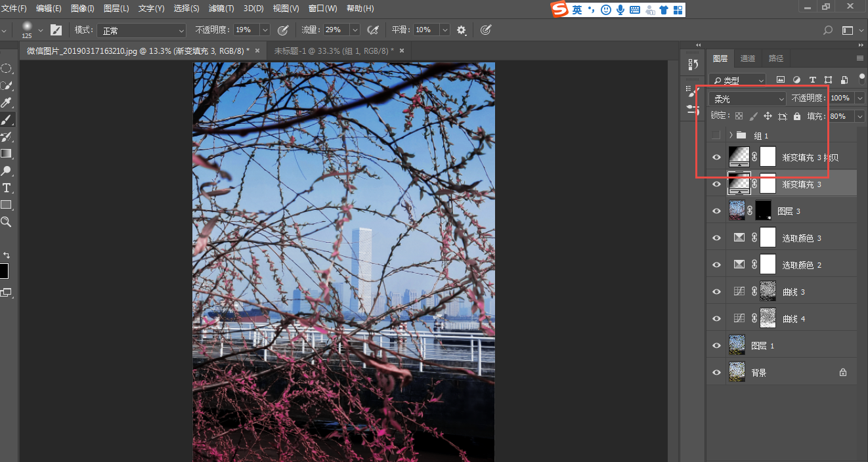Open the 滤镜(T) menu
Screen dimensions: 868x462
point(221,9)
